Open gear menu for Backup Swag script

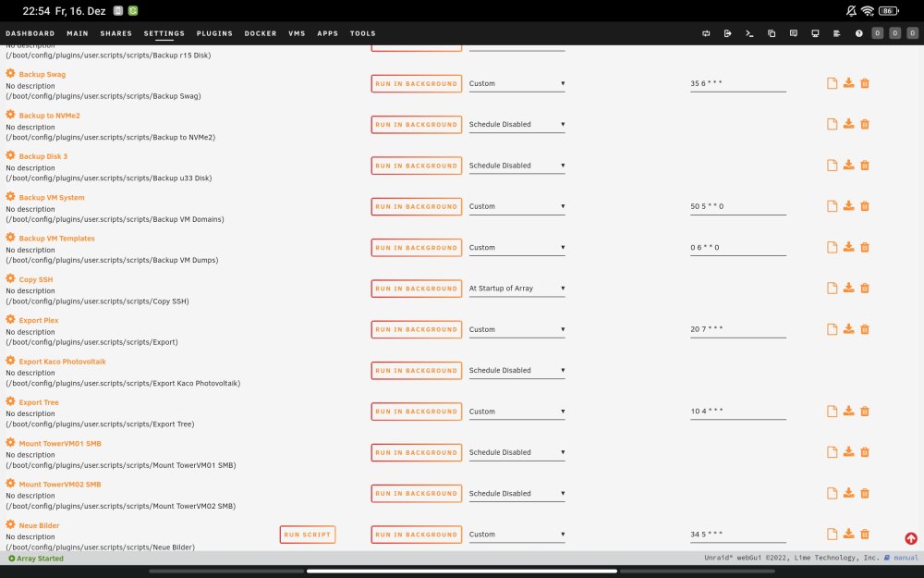click(x=10, y=74)
